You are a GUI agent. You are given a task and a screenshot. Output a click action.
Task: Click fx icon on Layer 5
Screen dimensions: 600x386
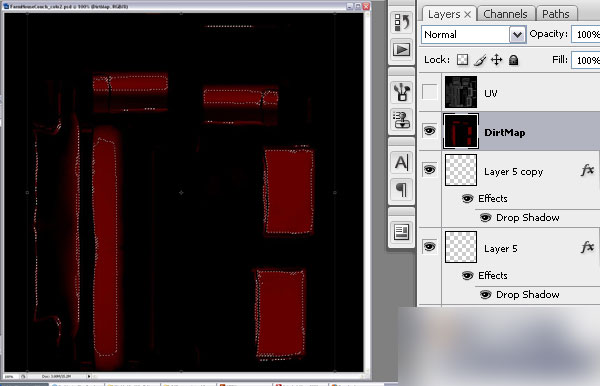(x=588, y=247)
